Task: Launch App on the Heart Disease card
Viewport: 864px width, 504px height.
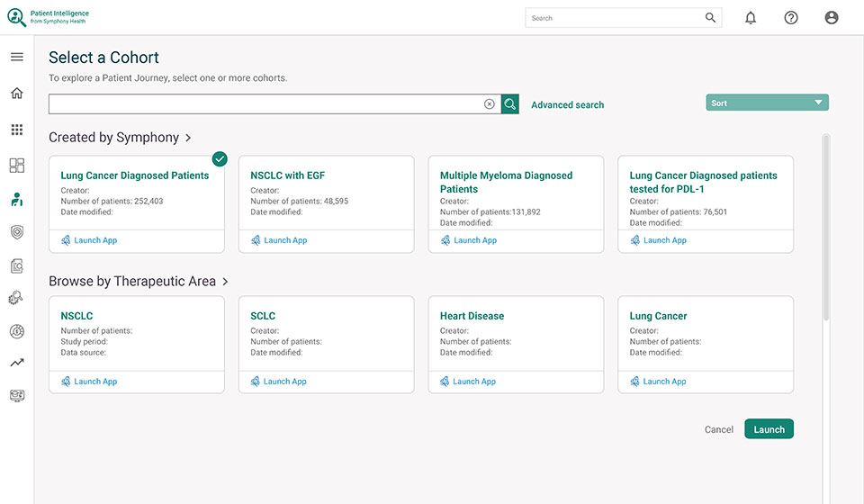Action: (x=468, y=382)
